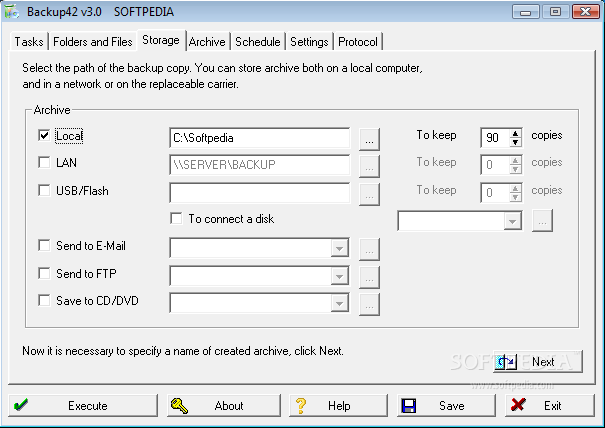Enable Send to FTP checkbox
This screenshot has height=428, width=605.
pyautogui.click(x=44, y=273)
